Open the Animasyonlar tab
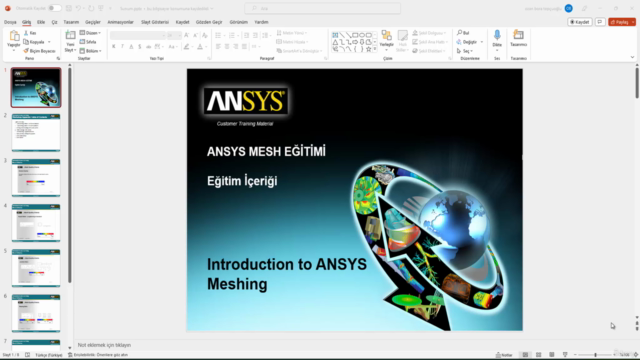Screen dimensions: 640x360 click(x=120, y=22)
